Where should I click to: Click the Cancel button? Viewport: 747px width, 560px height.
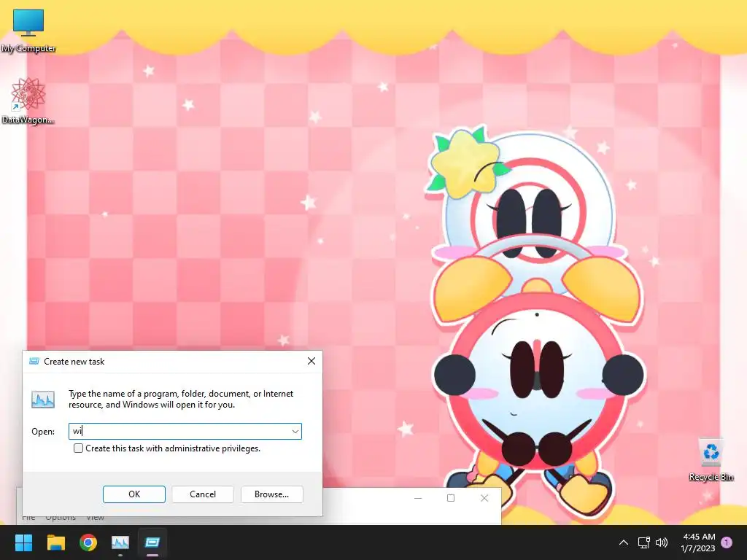(203, 494)
